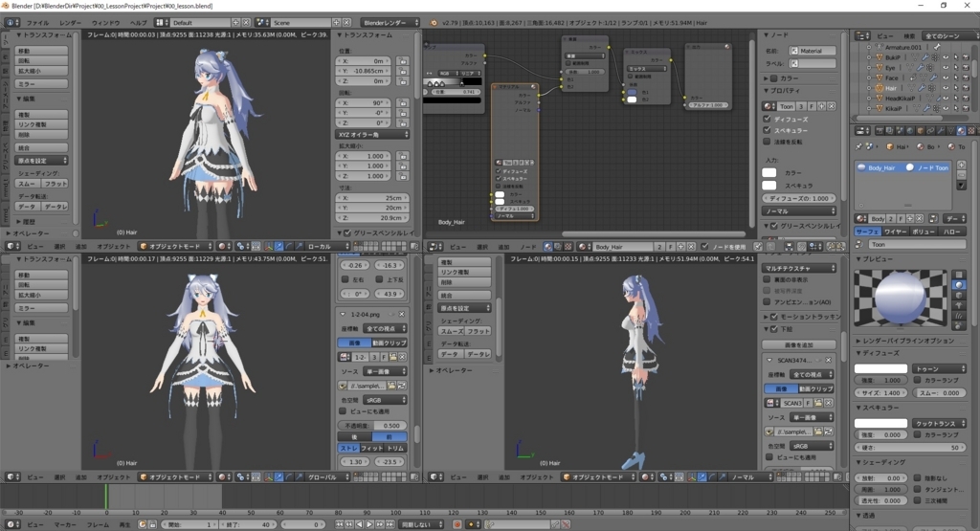Open the クックトランス specular shader dropdown

tap(939, 424)
